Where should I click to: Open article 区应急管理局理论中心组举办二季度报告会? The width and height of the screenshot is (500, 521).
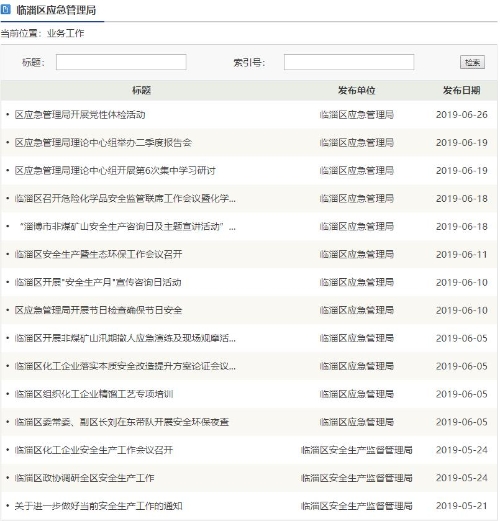click(x=103, y=143)
